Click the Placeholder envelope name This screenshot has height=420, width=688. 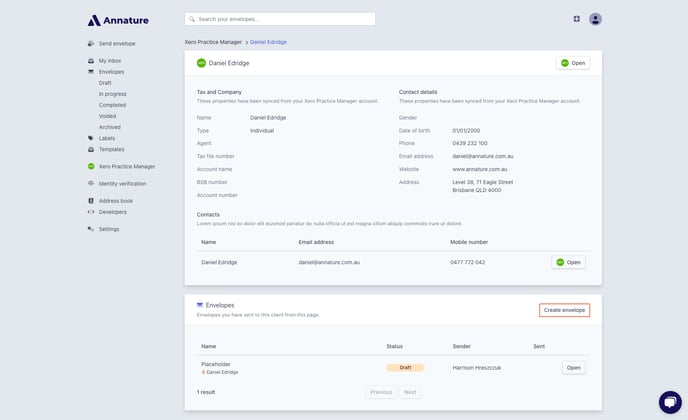(216, 364)
